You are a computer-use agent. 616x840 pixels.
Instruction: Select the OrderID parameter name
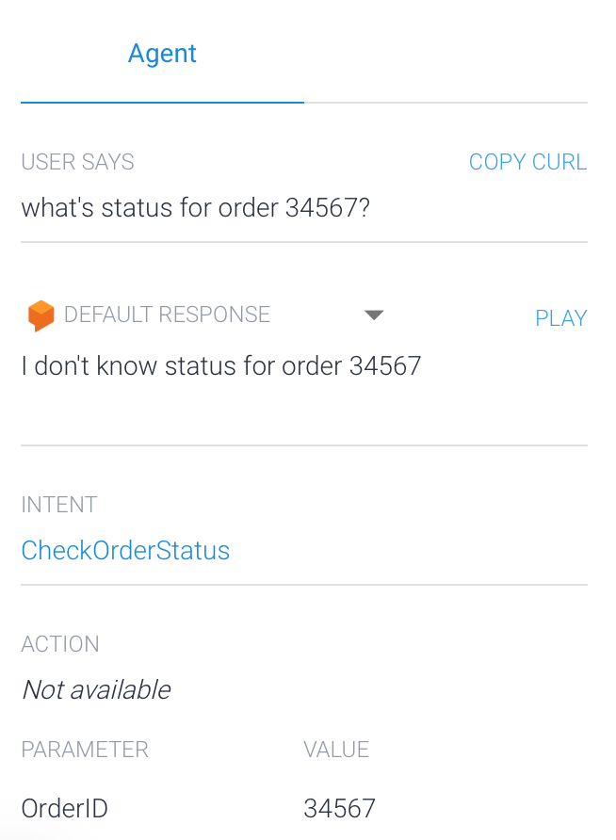[x=64, y=808]
